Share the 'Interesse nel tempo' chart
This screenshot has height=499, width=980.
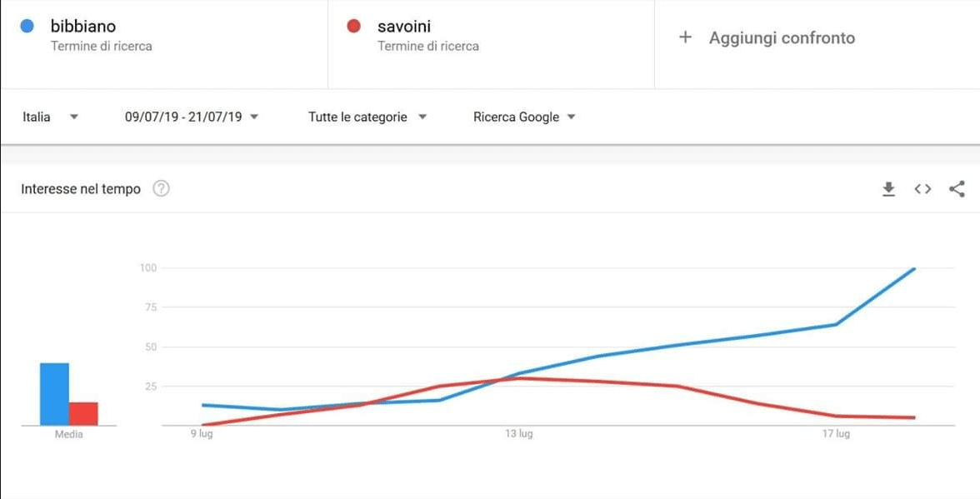point(957,189)
